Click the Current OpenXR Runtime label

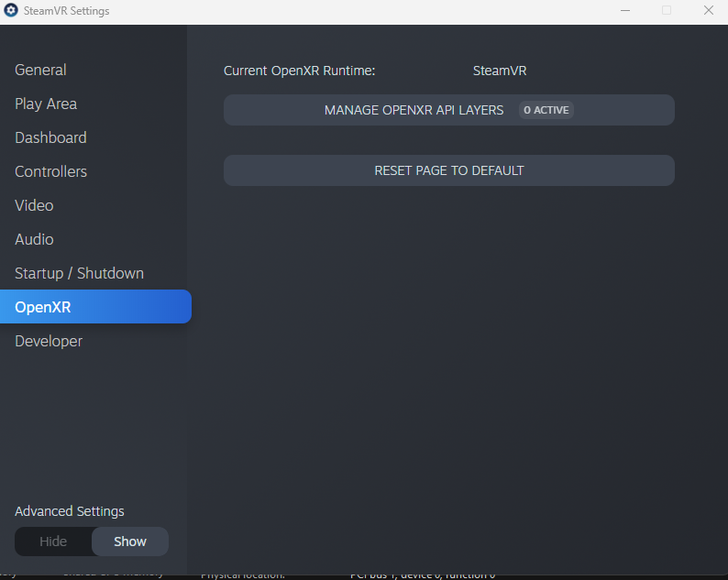pos(300,71)
